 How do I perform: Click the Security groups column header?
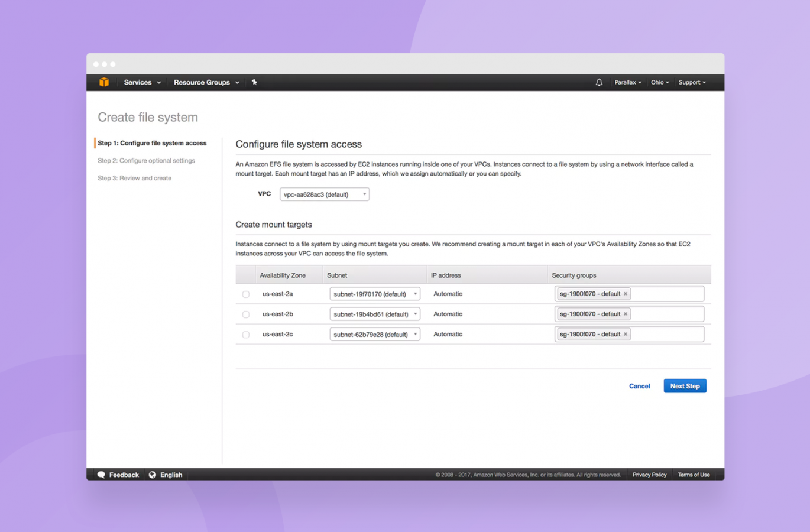click(x=574, y=275)
